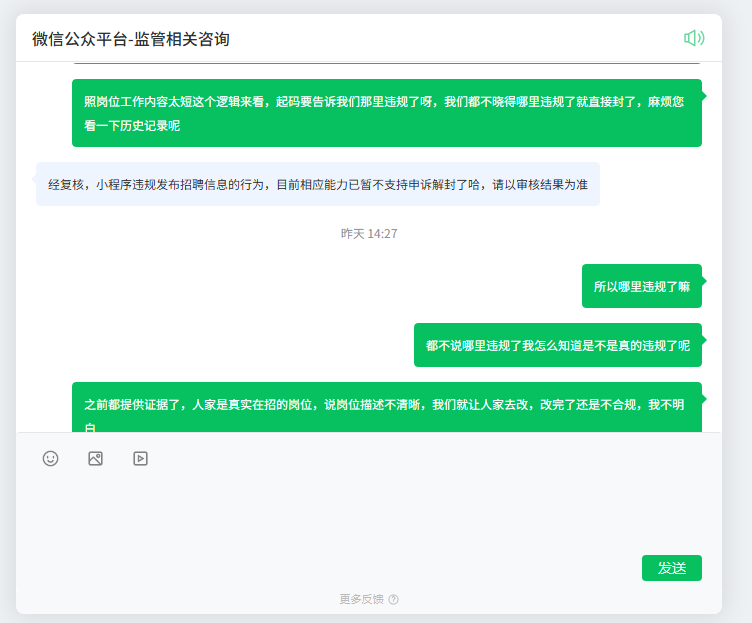
Task: Attach a video using play icon
Action: (140, 458)
